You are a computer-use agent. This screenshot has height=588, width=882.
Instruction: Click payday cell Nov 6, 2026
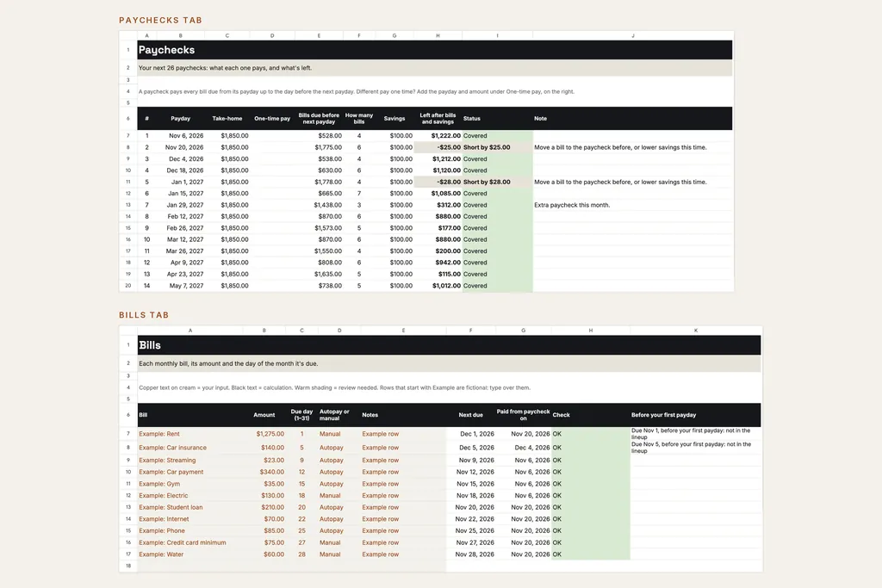click(181, 135)
